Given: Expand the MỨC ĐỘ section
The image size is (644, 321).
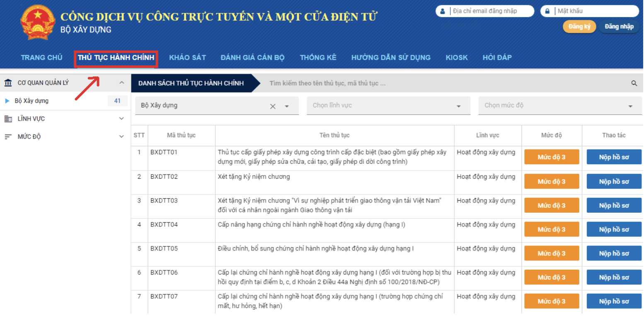Looking at the screenshot, I should (121, 136).
